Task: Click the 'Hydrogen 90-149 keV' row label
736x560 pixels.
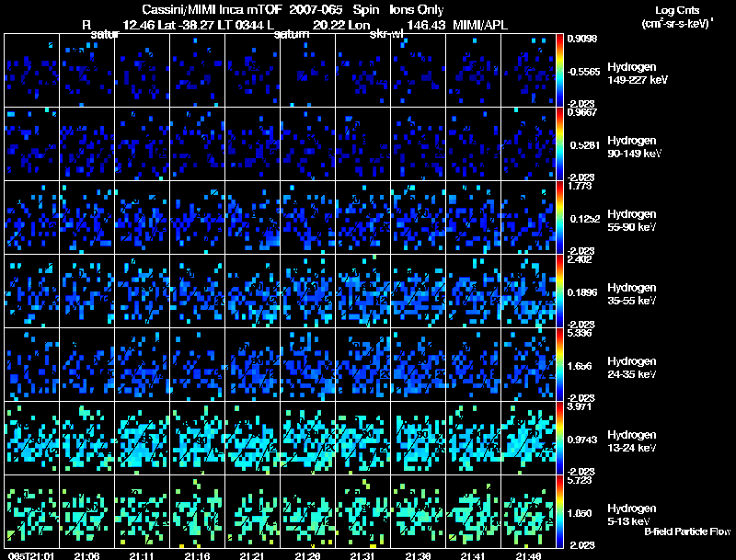Action: pos(635,147)
